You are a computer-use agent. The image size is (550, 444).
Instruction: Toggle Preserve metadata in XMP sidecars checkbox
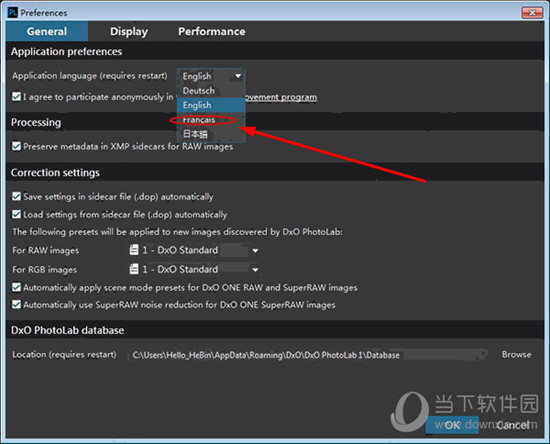click(16, 146)
